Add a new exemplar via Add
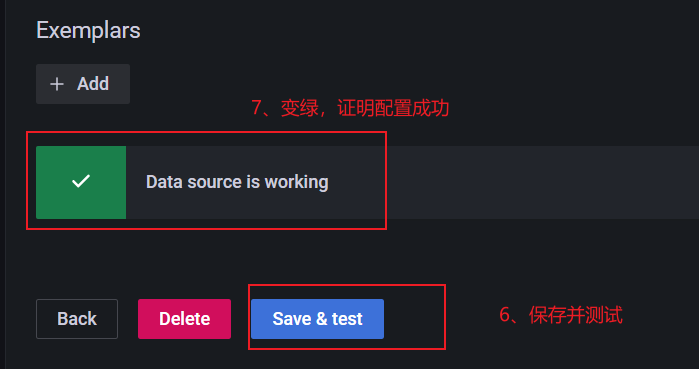The height and width of the screenshot is (369, 699). click(x=83, y=84)
